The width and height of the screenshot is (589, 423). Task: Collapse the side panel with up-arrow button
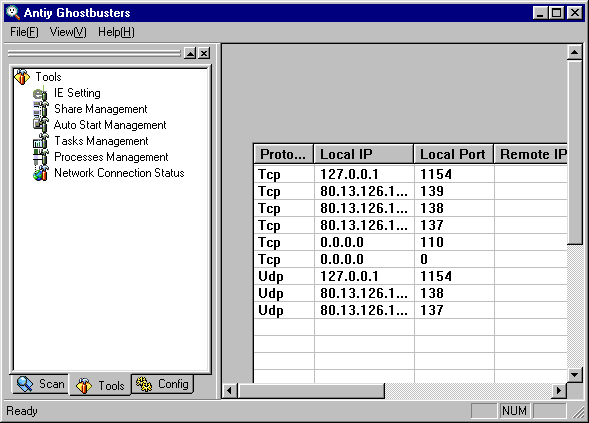point(190,53)
